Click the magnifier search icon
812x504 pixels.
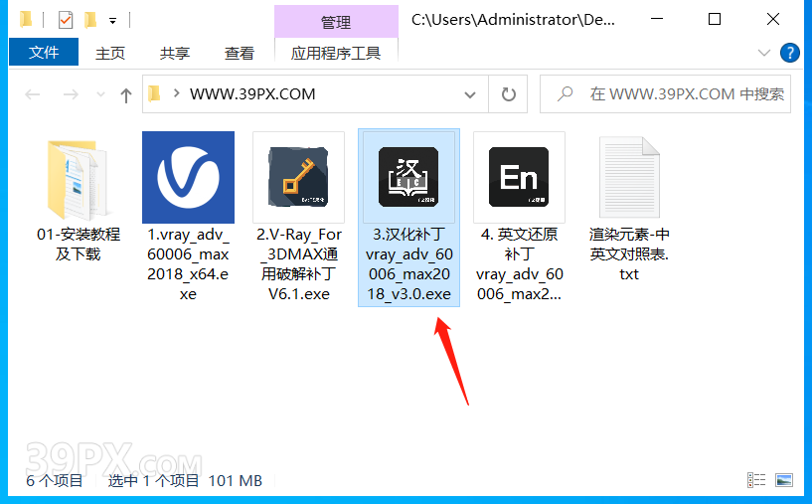(565, 93)
